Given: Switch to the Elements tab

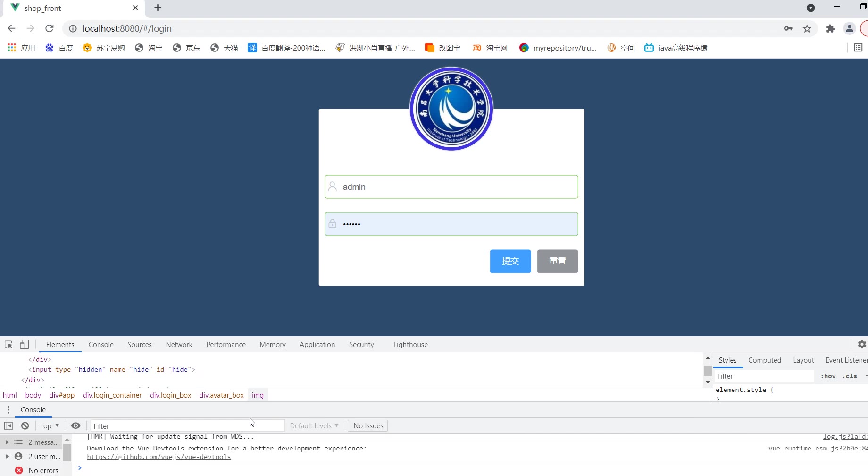Looking at the screenshot, I should coord(60,345).
